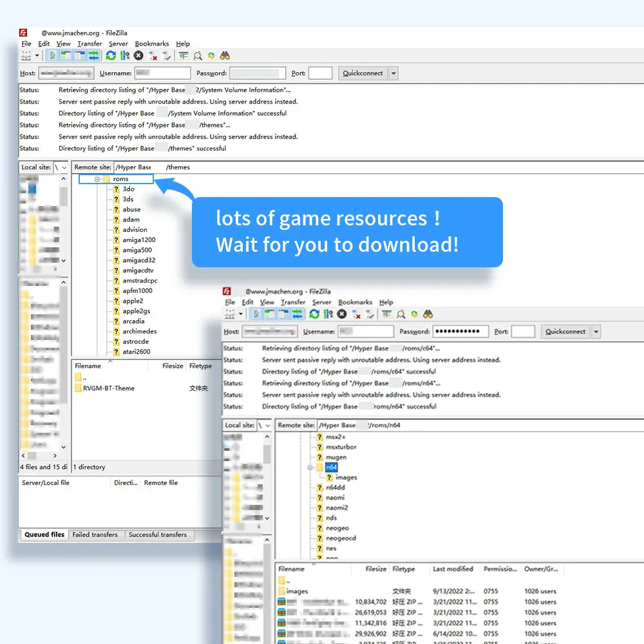Screen dimensions: 644x644
Task: Open the Transfer menu
Action: pyautogui.click(x=89, y=43)
